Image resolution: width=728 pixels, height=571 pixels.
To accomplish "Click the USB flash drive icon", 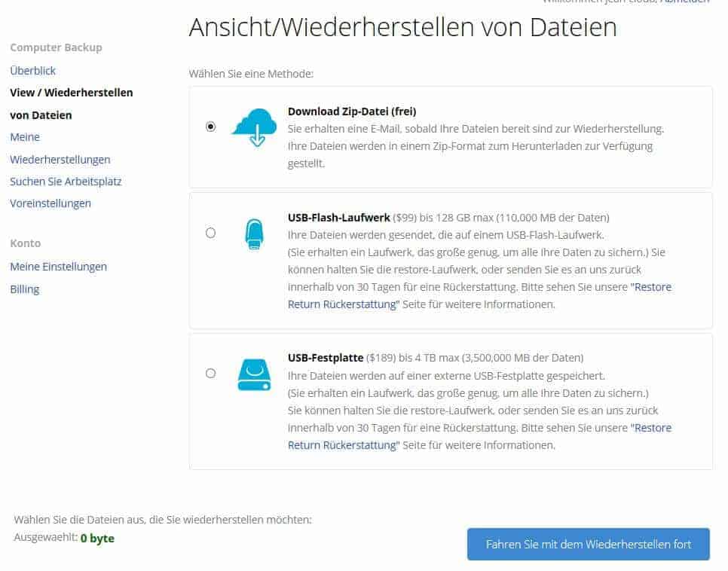I will [x=255, y=234].
